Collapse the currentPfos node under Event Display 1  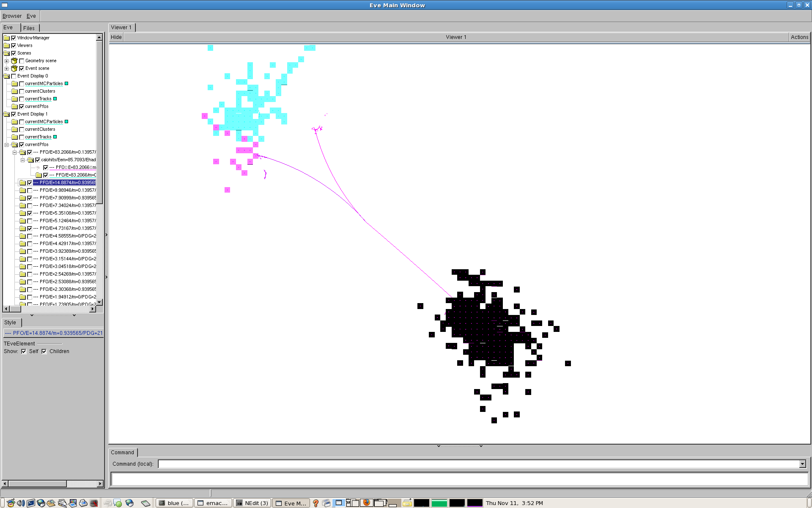(6, 145)
